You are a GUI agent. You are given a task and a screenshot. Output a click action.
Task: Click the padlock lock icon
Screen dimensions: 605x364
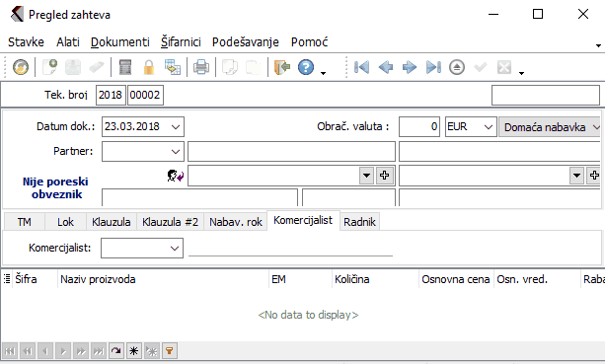[x=149, y=67]
